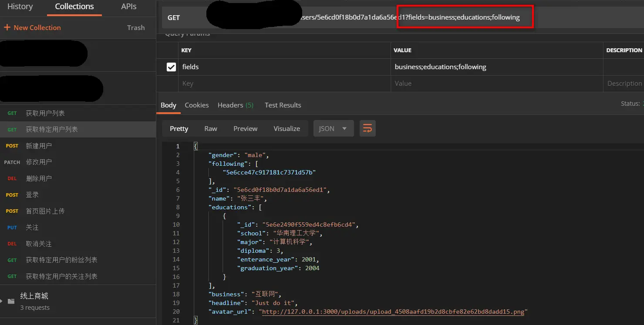Image resolution: width=644 pixels, height=325 pixels.
Task: Click the KEY column header
Action: point(186,50)
